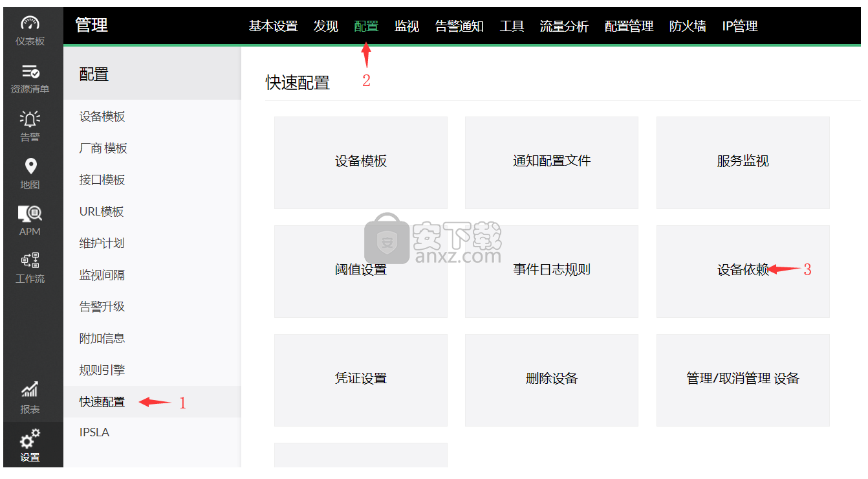Switch to the 发现 tab
Viewport: 868px width, 479px height.
(x=326, y=27)
